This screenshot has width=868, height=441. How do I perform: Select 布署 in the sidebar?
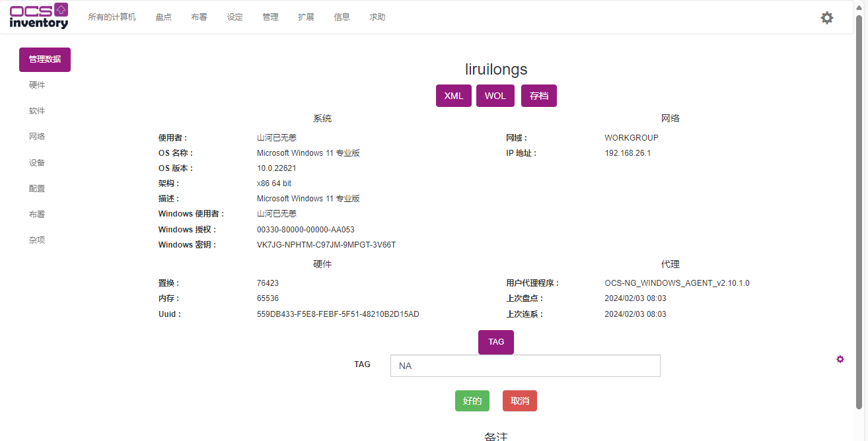pyautogui.click(x=37, y=215)
